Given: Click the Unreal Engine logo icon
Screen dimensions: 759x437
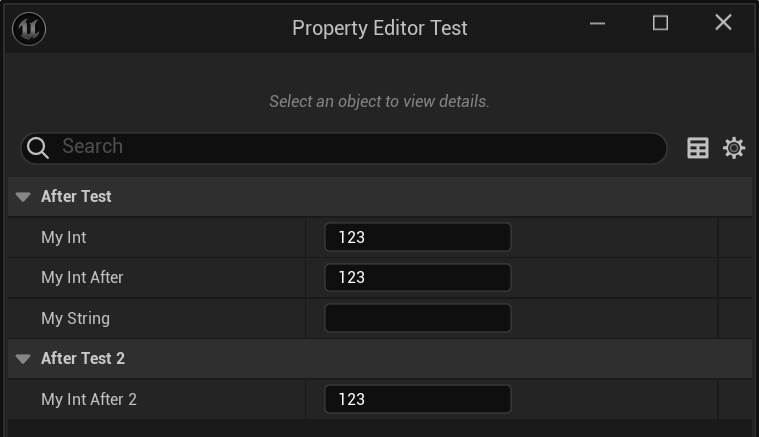Looking at the screenshot, I should [29, 28].
